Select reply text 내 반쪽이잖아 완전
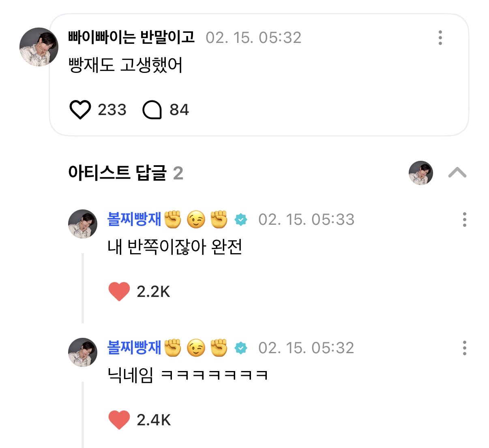The width and height of the screenshot is (489, 448). [x=175, y=247]
